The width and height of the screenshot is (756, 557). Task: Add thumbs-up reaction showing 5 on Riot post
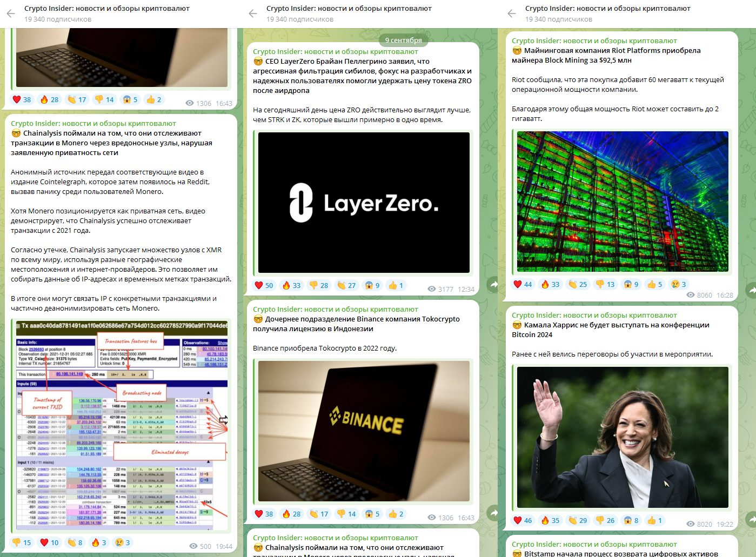coord(655,284)
